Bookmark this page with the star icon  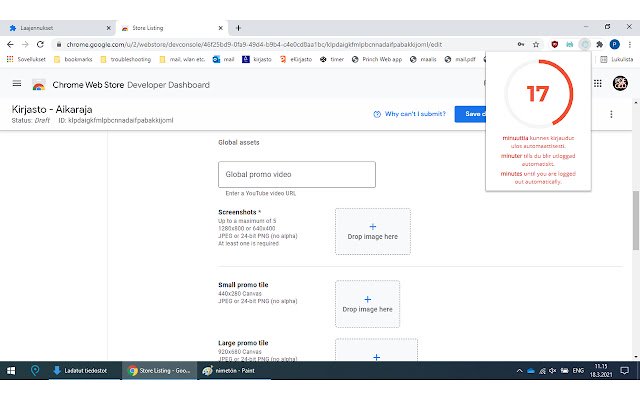[536, 44]
